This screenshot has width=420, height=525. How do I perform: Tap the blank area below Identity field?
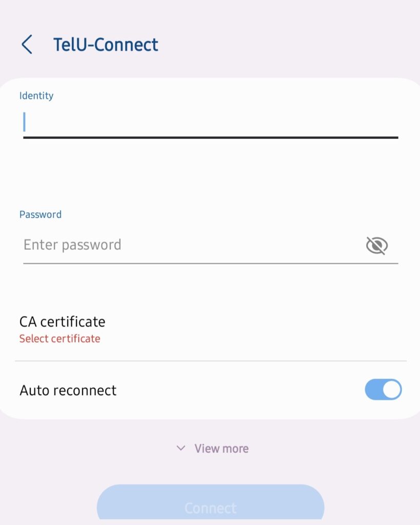[x=210, y=171]
